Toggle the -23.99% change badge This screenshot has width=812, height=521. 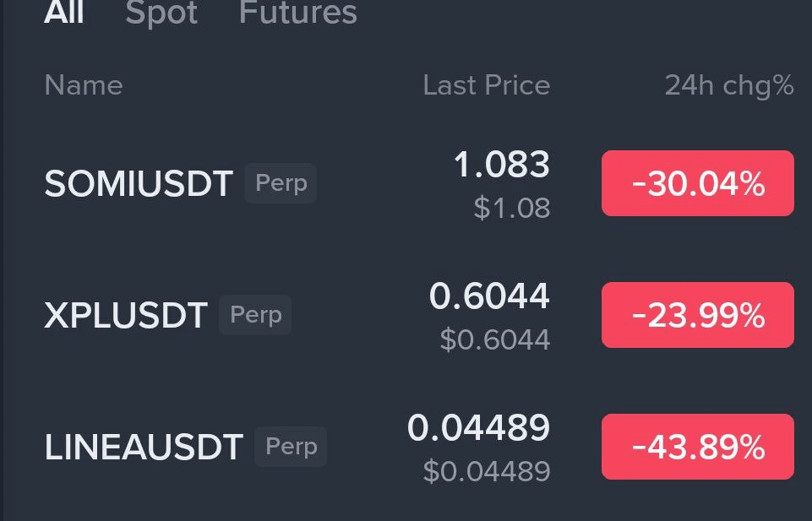[698, 315]
